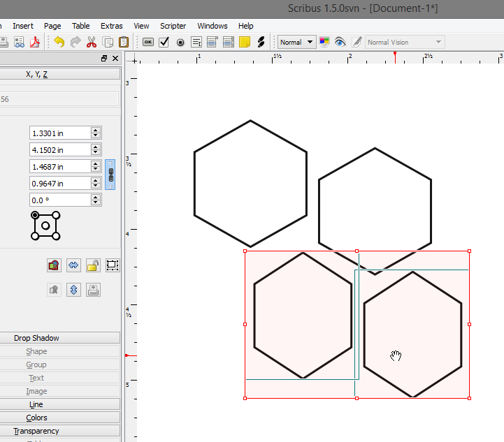The width and height of the screenshot is (504, 442).
Task: Click the color management toggle icon
Action: 324,42
